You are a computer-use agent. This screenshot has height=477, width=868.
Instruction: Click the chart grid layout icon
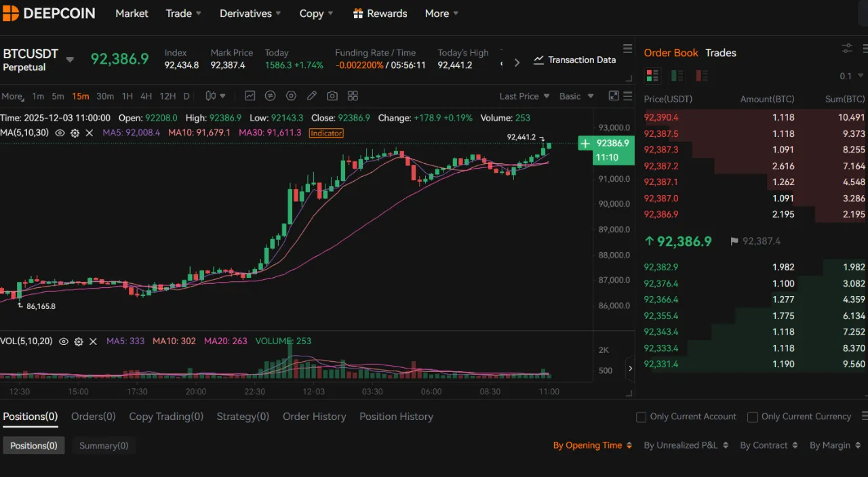pyautogui.click(x=353, y=96)
